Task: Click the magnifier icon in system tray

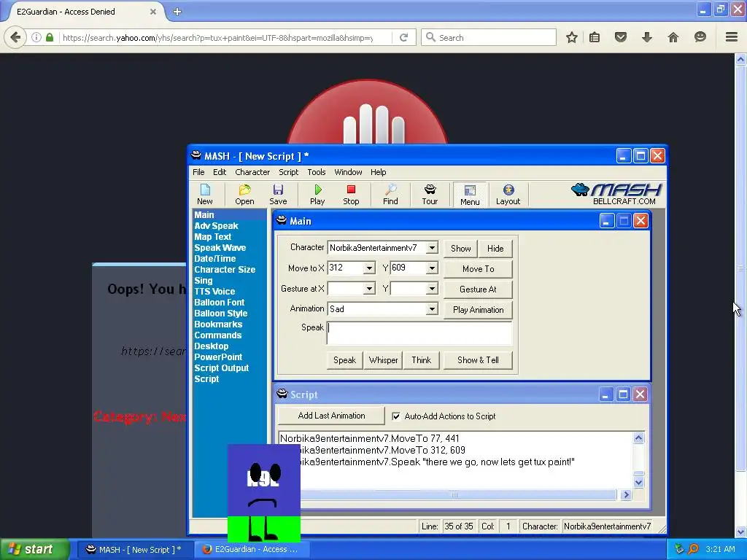Action: (x=694, y=549)
